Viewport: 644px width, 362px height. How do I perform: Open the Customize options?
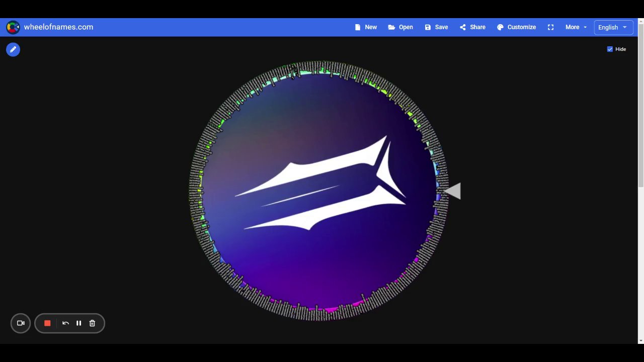click(x=516, y=27)
